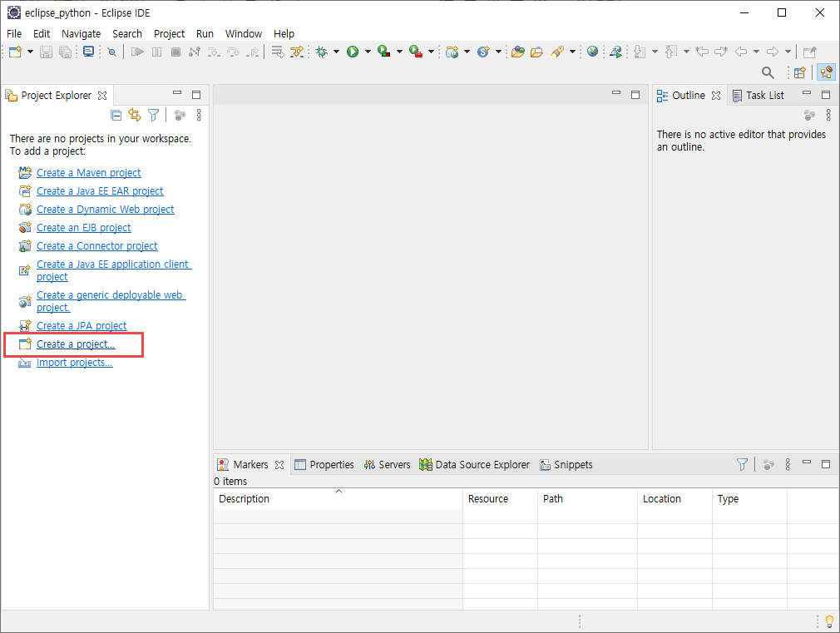Open the Navigate menu

coord(81,34)
